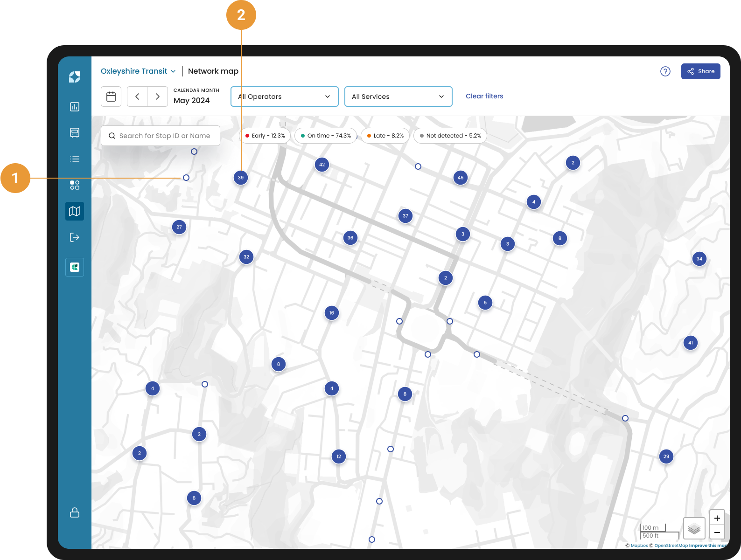Viewport: 741px width, 560px height.
Task: Select the network map sidebar icon
Action: point(75,211)
